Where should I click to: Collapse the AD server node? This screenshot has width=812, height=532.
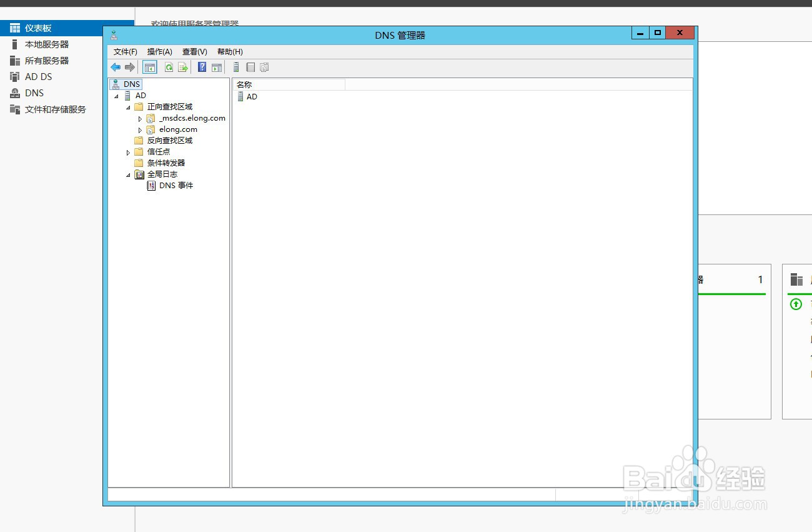coord(116,96)
